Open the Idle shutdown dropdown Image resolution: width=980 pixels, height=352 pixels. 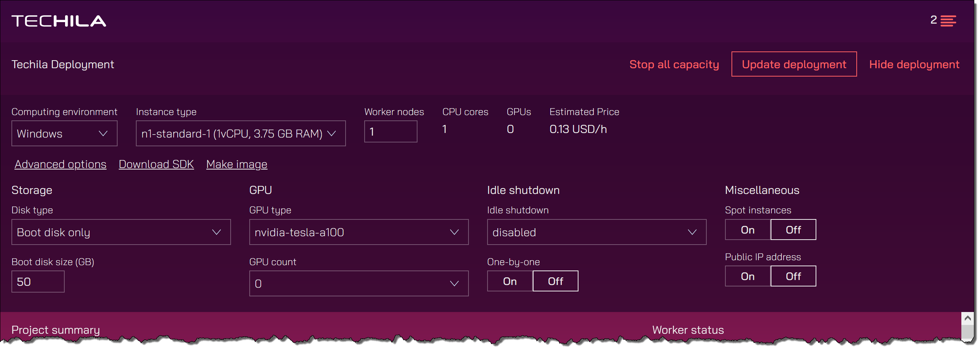click(596, 232)
